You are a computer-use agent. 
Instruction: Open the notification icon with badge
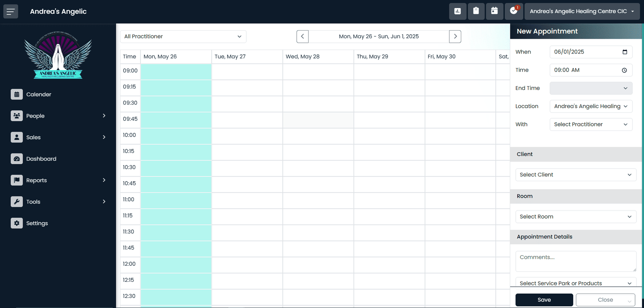coord(514,11)
